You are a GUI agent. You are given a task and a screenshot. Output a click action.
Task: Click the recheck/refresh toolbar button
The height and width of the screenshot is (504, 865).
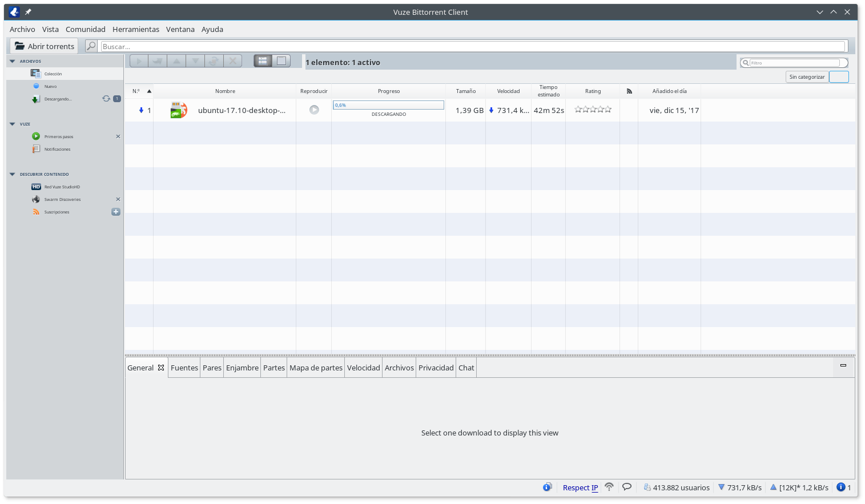pos(214,61)
